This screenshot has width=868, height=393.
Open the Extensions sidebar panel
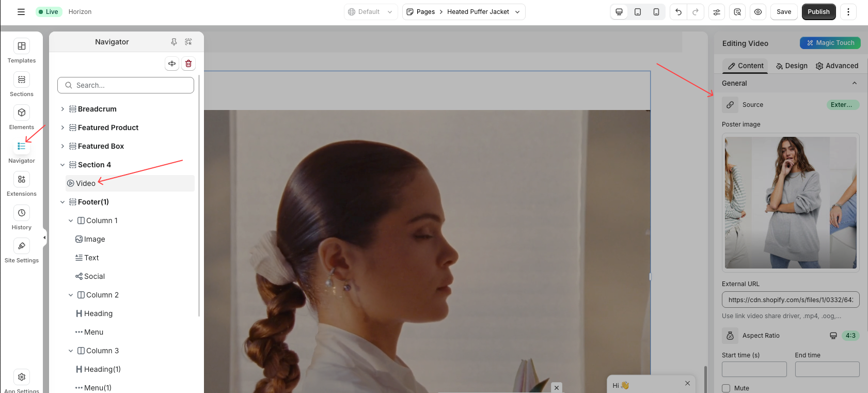22,184
